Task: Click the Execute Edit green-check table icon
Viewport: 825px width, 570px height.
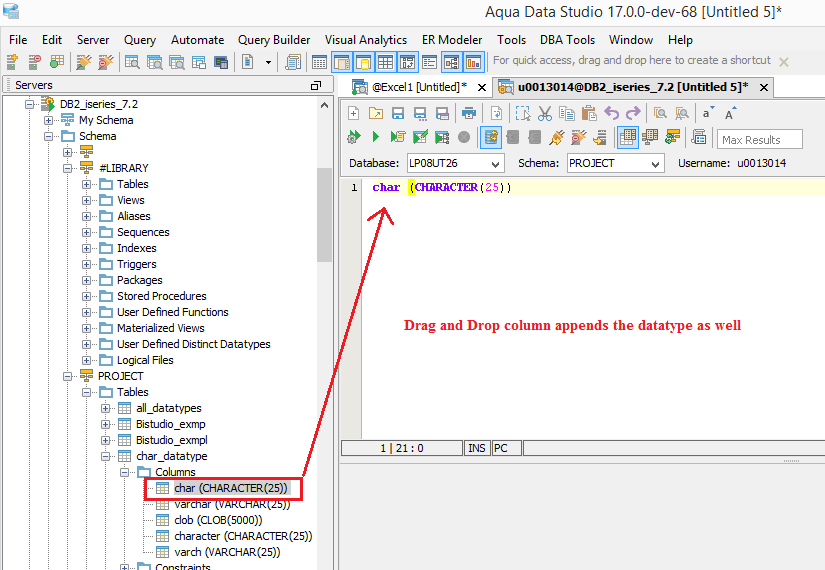Action: tap(420, 137)
